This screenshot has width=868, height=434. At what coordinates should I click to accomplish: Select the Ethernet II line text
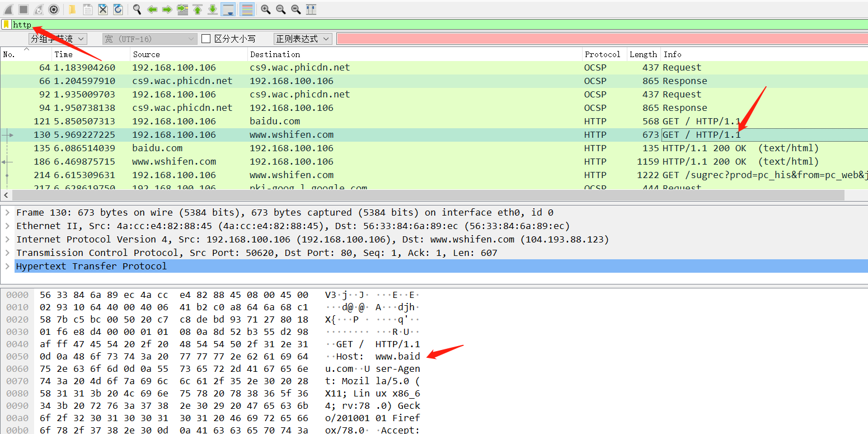pos(293,226)
